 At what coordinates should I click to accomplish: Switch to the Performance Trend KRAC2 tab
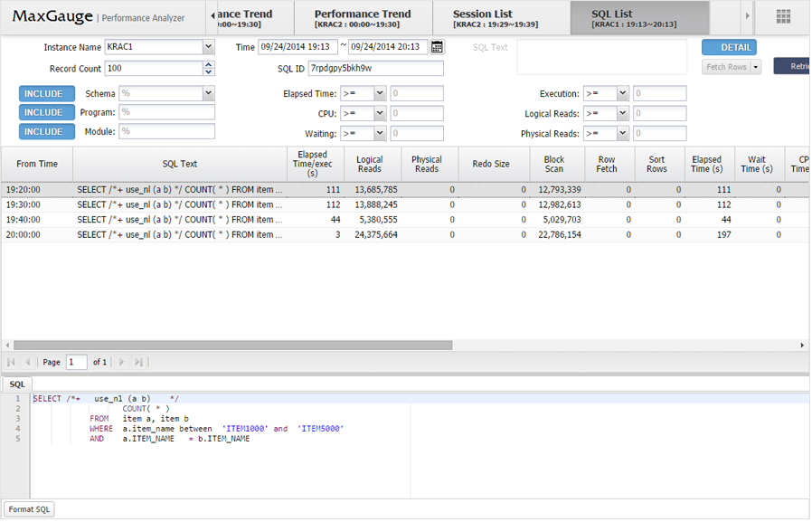tap(363, 18)
